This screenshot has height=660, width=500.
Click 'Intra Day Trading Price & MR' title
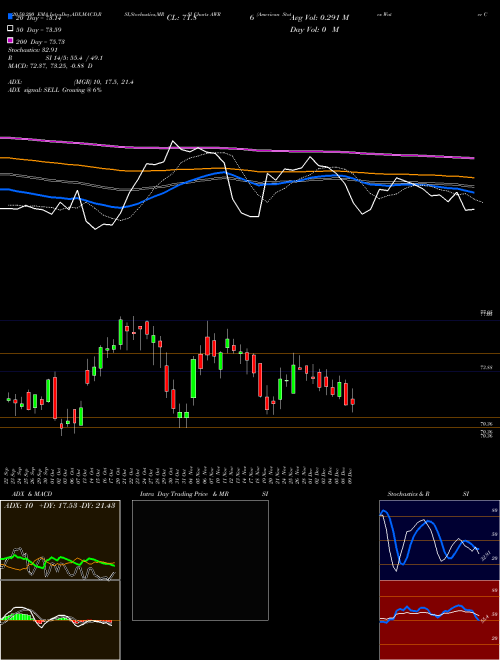click(x=184, y=494)
